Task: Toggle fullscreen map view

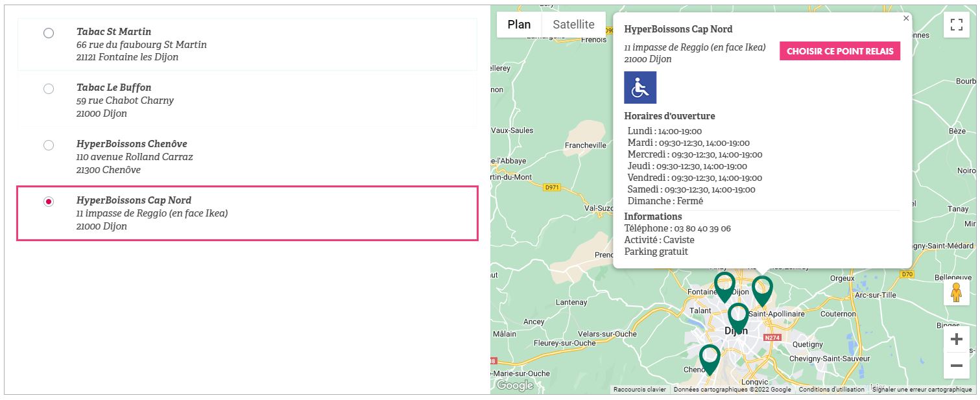Action: point(956,25)
